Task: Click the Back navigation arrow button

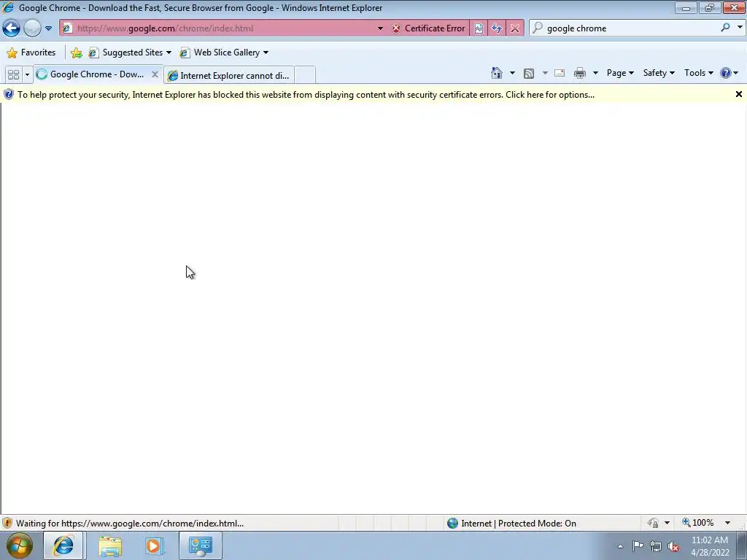Action: 12,28
